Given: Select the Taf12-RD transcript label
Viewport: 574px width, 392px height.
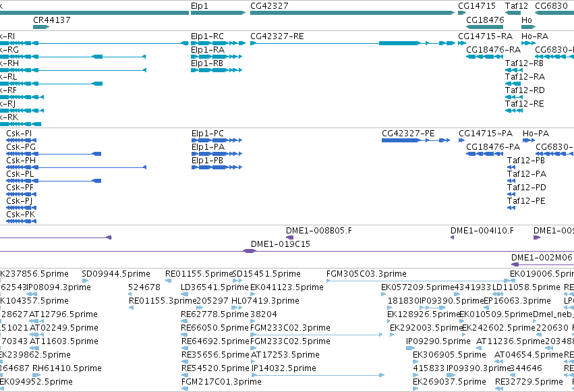Looking at the screenshot, I should tap(525, 90).
